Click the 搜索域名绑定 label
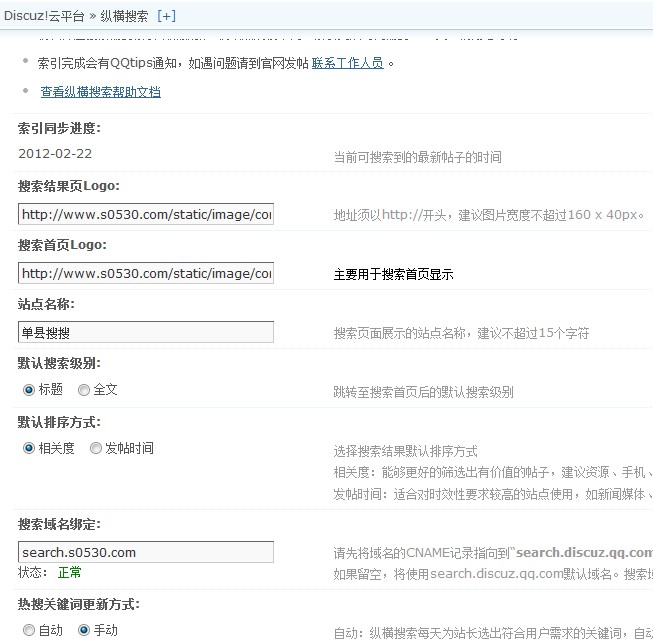The width and height of the screenshot is (653, 642). 59,524
